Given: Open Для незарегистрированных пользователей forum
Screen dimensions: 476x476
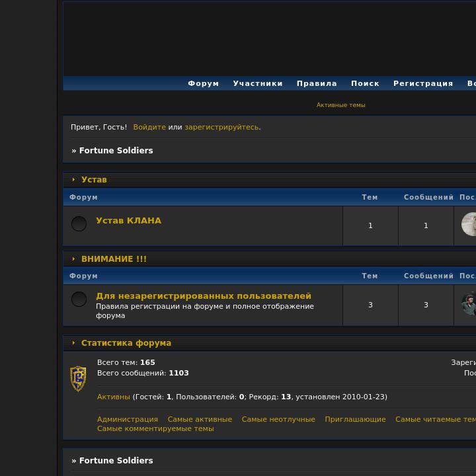Looking at the screenshot, I should pos(204,296).
